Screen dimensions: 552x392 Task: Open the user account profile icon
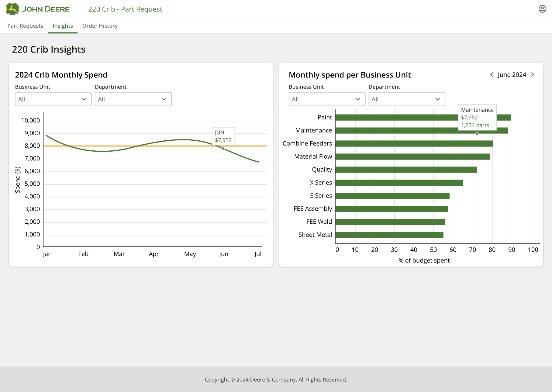542,9
